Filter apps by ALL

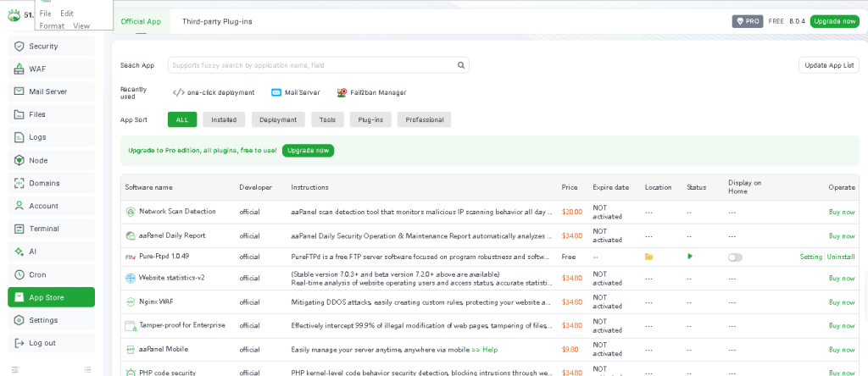coord(182,119)
